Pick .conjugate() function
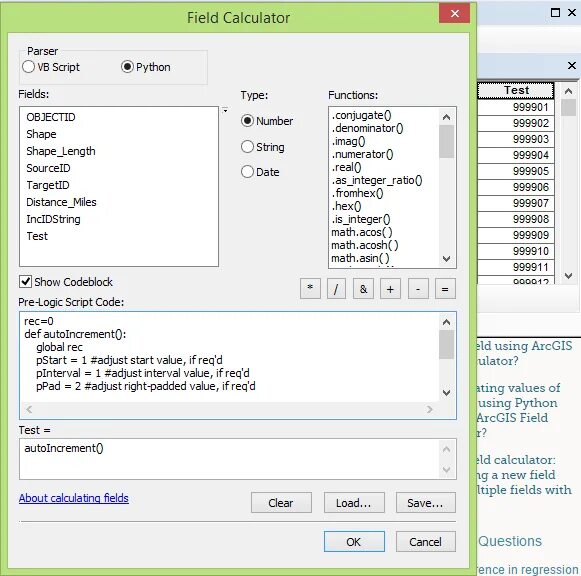This screenshot has height=576, width=581. click(361, 115)
